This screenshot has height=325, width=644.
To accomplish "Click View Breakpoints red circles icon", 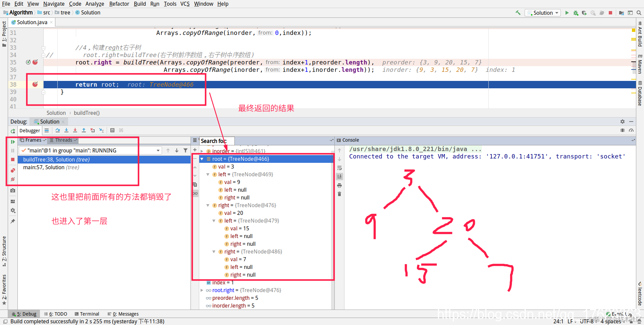I will coord(13,171).
